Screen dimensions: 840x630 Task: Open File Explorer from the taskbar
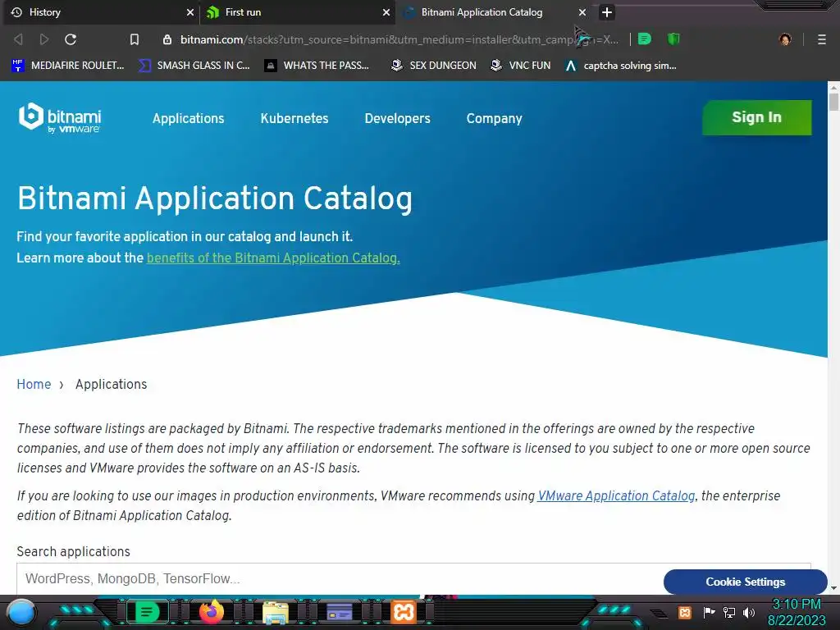276,612
